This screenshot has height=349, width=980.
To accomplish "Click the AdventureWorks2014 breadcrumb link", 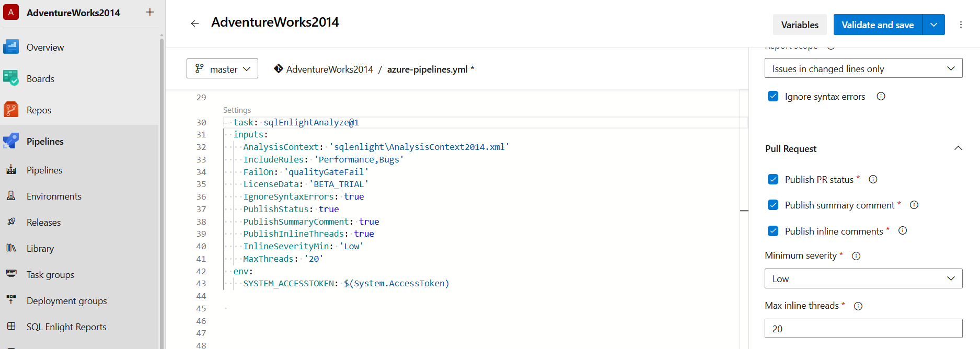I will [330, 69].
